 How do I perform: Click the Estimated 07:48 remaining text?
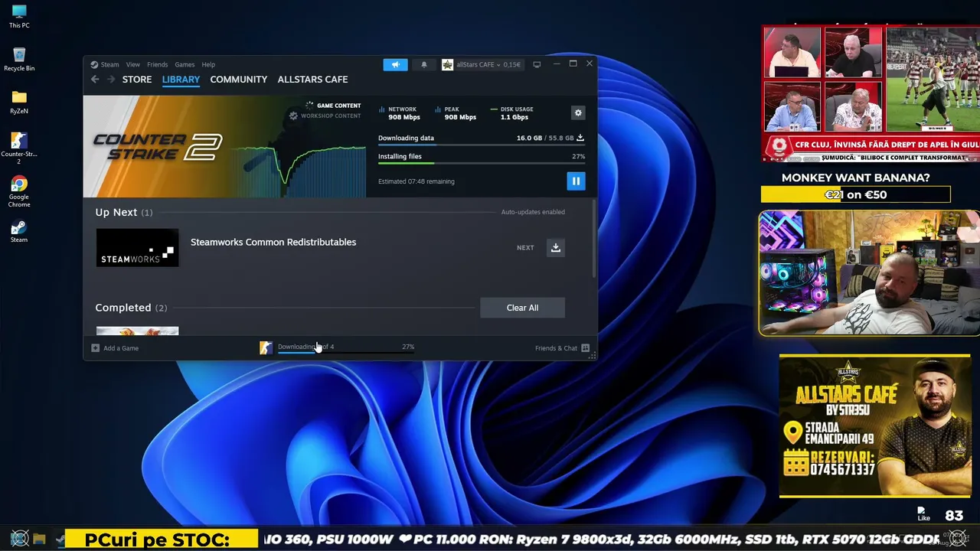pos(416,181)
